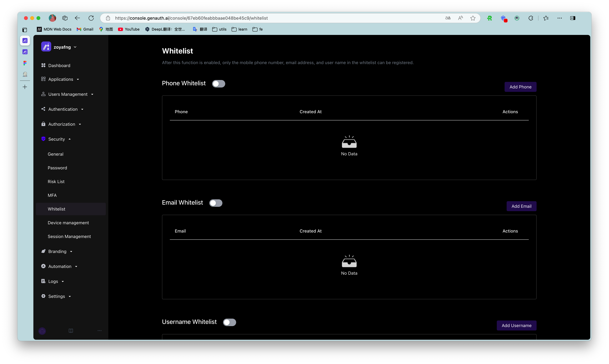Open the browser favorites list icon
The height and width of the screenshot is (364, 609).
pos(546,18)
